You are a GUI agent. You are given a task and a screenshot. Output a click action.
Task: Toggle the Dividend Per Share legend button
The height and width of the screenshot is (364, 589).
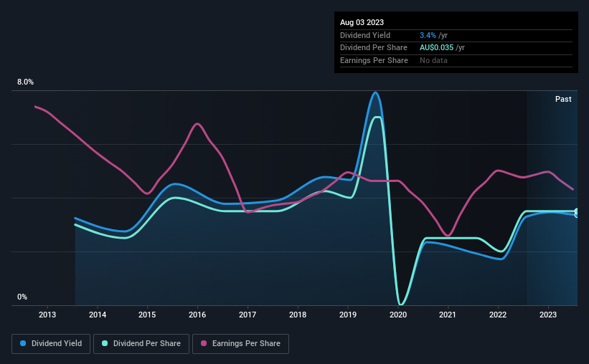[x=141, y=344]
